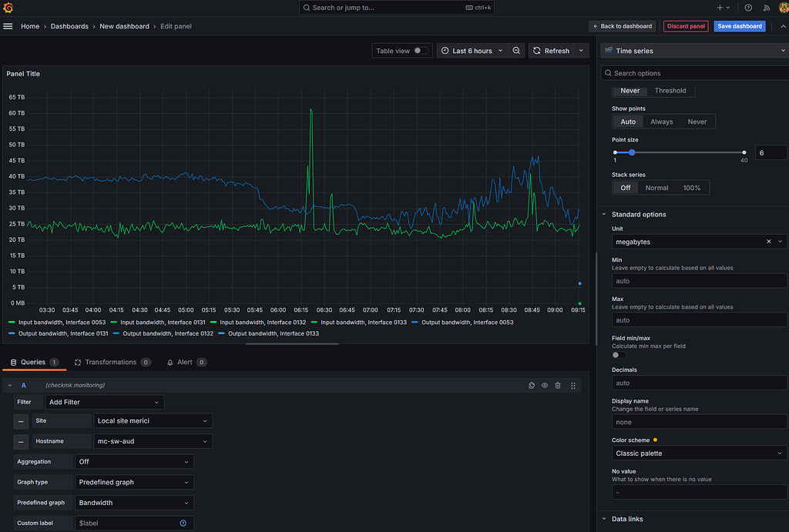
Task: Open news feed via the RSS icon
Action: pyautogui.click(x=766, y=8)
